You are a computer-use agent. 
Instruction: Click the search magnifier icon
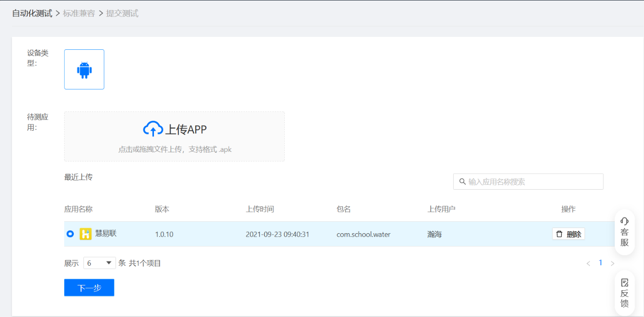[462, 182]
